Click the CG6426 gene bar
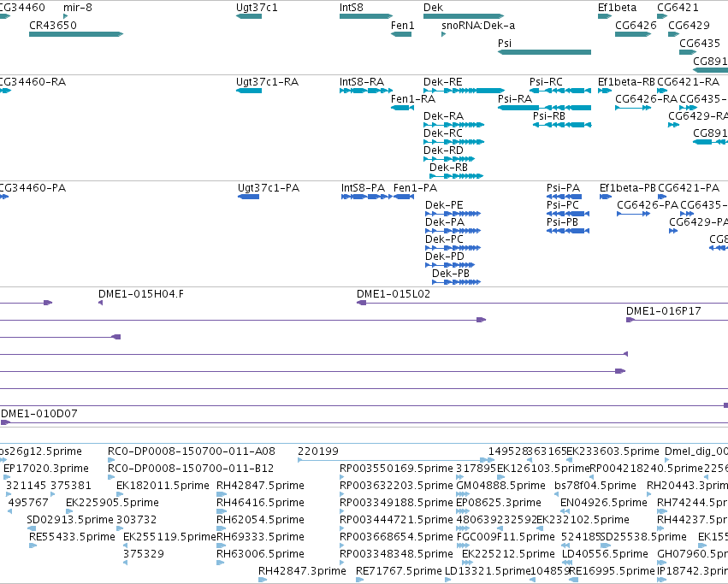Viewport: 728px width, 584px height. [x=633, y=34]
